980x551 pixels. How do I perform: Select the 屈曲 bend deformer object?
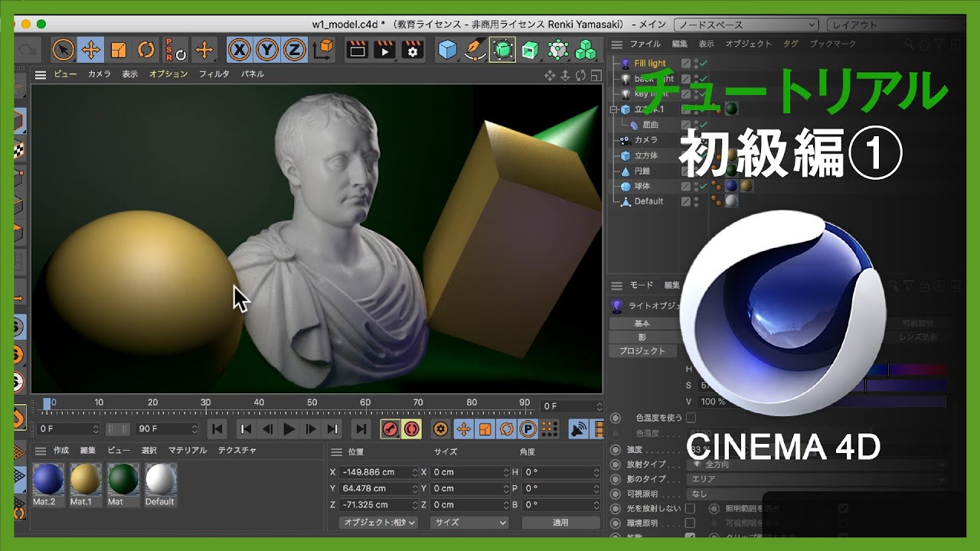pos(651,125)
